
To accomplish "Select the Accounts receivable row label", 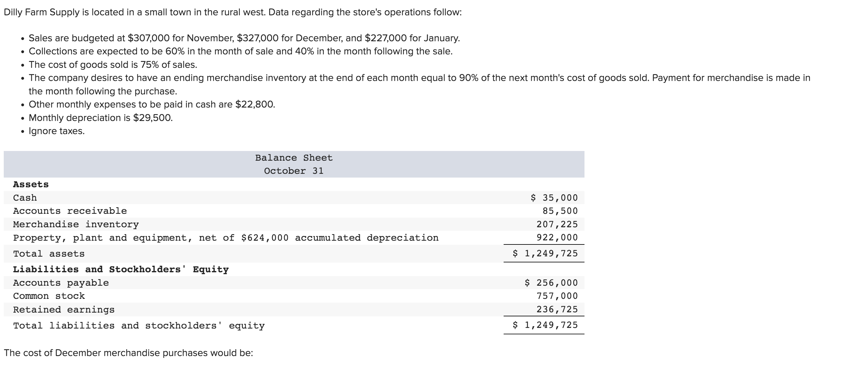I will click(x=70, y=211).
